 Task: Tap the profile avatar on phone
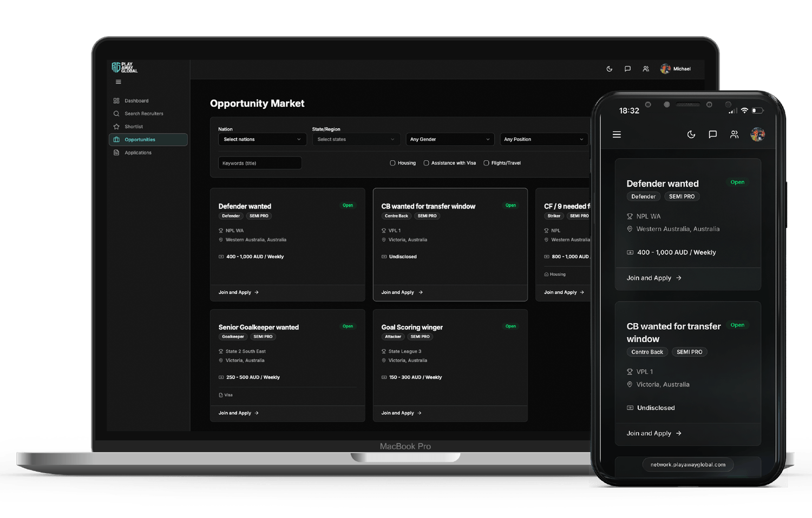(x=757, y=134)
